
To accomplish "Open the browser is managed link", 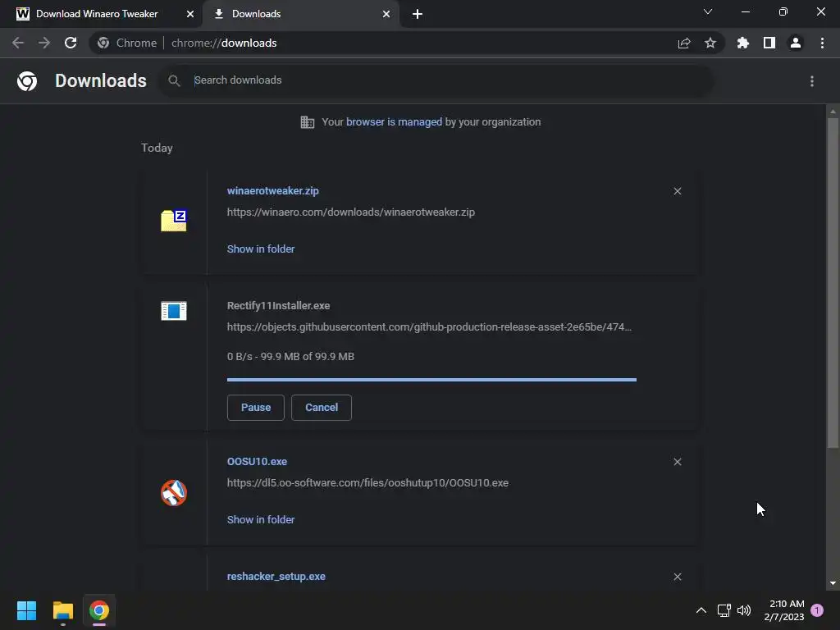I will pos(394,122).
